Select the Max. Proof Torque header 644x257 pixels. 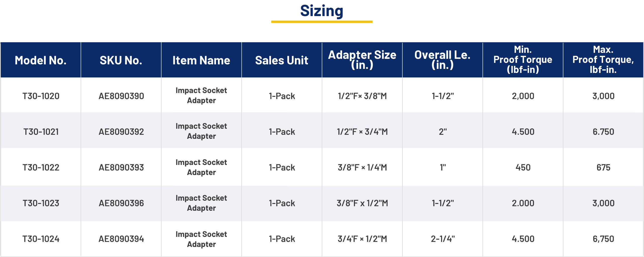pos(603,60)
